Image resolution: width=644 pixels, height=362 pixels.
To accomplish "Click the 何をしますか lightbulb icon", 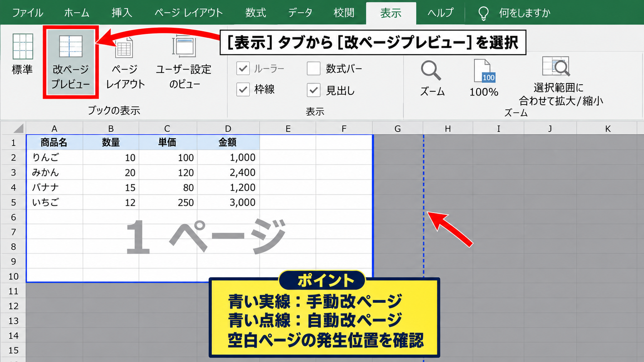I will pos(483,13).
